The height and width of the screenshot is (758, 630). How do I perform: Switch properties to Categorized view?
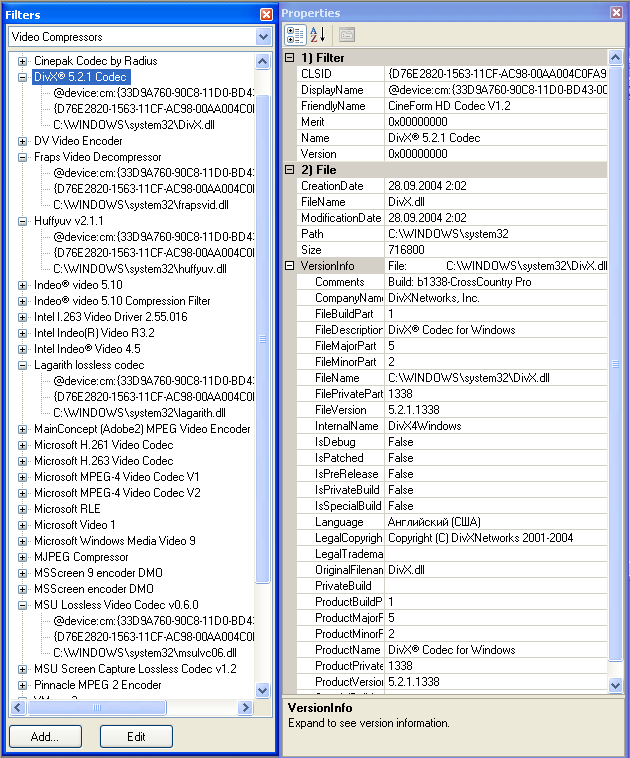(x=294, y=35)
